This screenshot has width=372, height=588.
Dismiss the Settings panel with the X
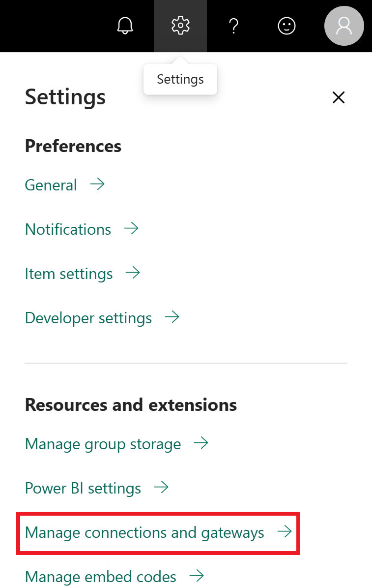click(339, 97)
